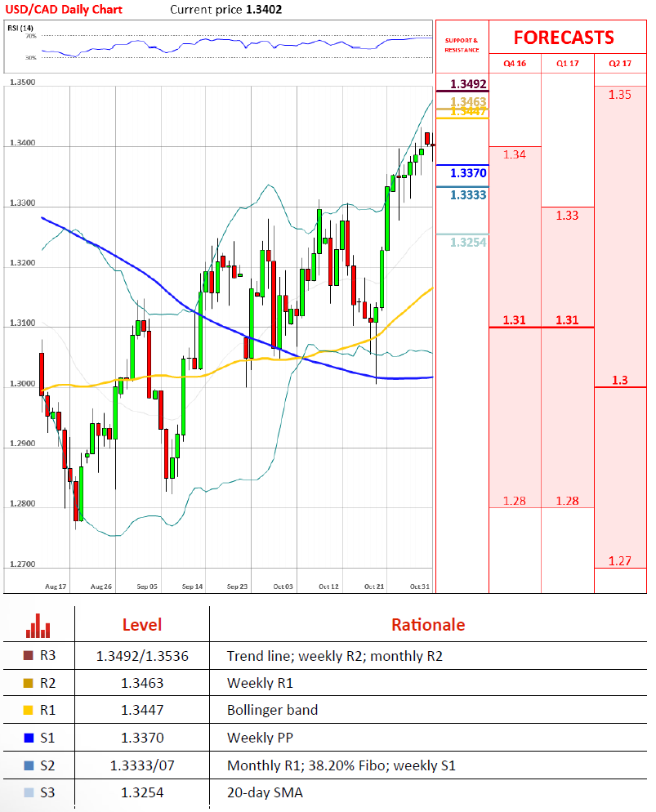Select the R1 yellow color swatch
Image resolution: width=656 pixels, height=812 pixels.
(29, 710)
